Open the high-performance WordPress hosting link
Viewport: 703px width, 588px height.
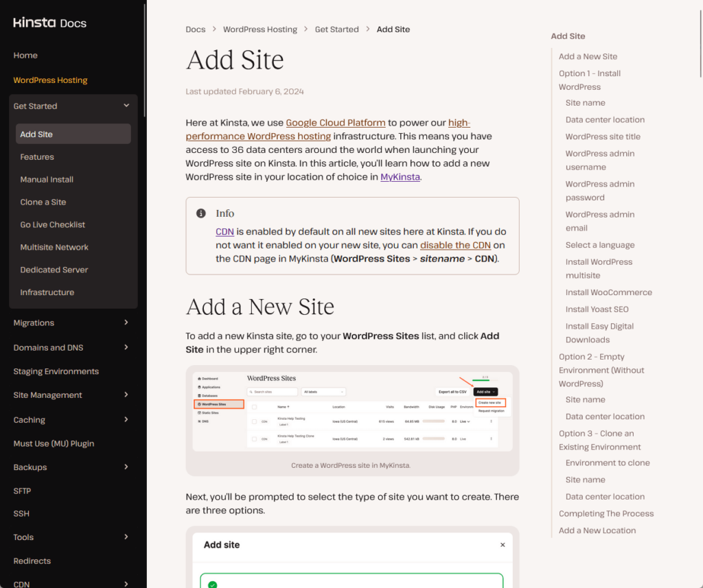(x=258, y=137)
